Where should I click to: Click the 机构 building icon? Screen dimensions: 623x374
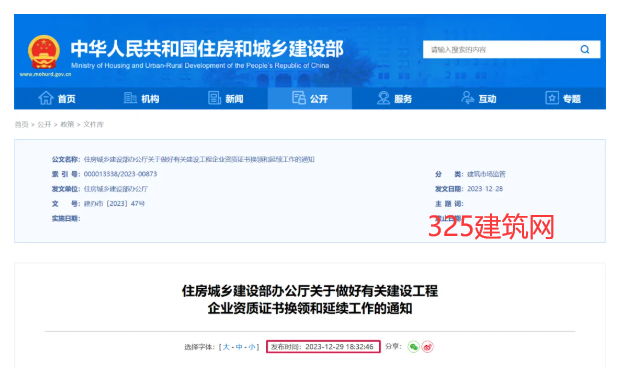pyautogui.click(x=130, y=97)
